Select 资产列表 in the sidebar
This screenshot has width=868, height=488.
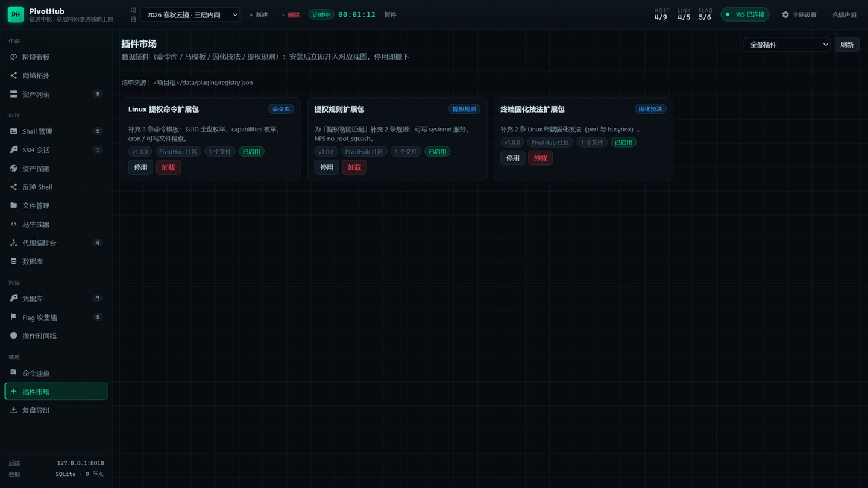click(56, 95)
